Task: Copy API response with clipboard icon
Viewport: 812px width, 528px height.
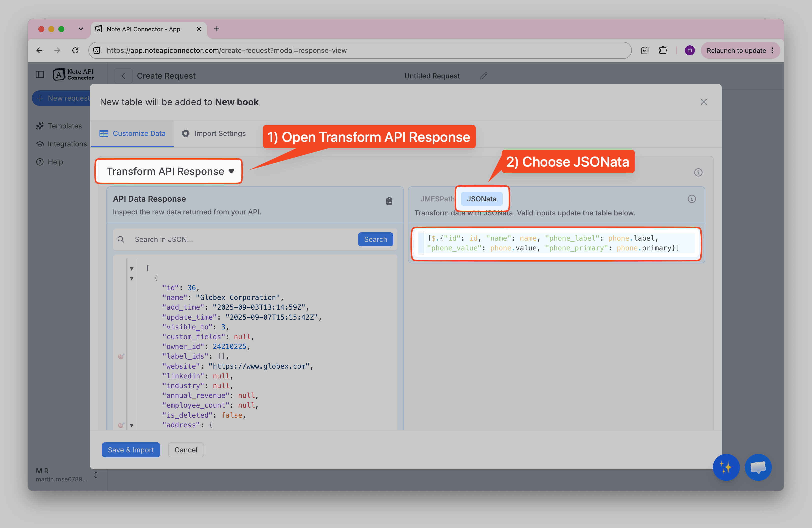Action: coord(389,201)
